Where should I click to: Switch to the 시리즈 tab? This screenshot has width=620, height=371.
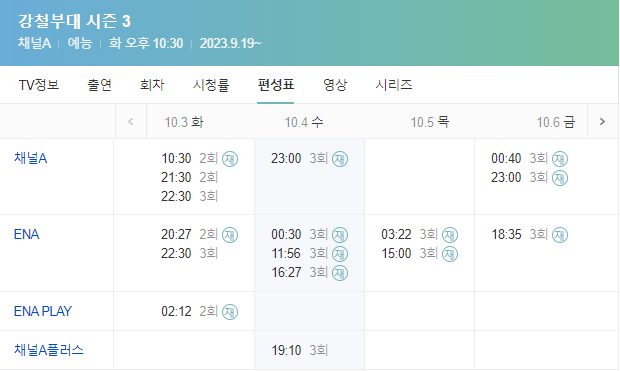coord(394,85)
